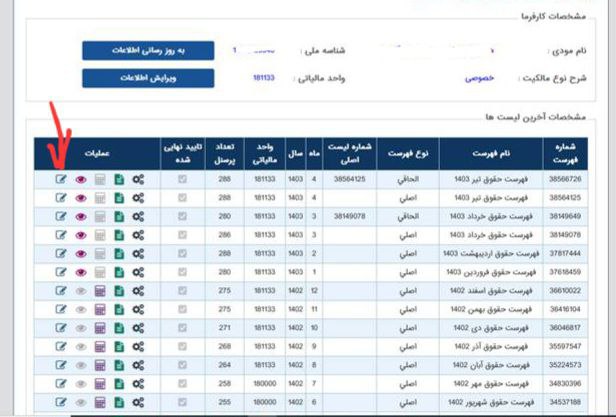This screenshot has width=616, height=417.
Task: Click the pencil edit icon in row 37618459
Action: coord(61,272)
